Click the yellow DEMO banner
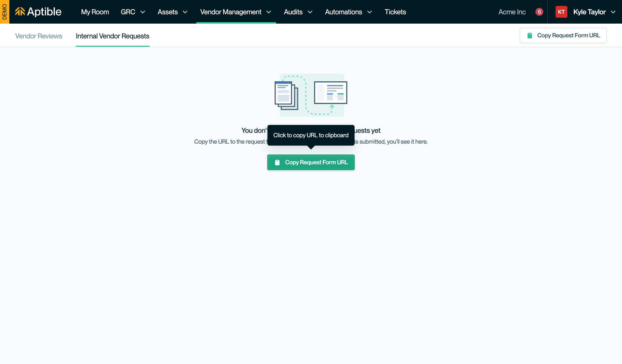The height and width of the screenshot is (364, 622). [4, 12]
